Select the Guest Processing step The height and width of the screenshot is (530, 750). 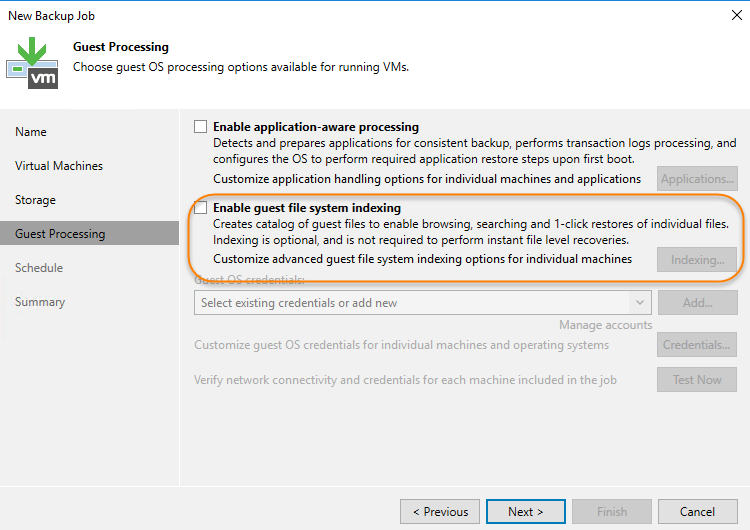point(60,234)
